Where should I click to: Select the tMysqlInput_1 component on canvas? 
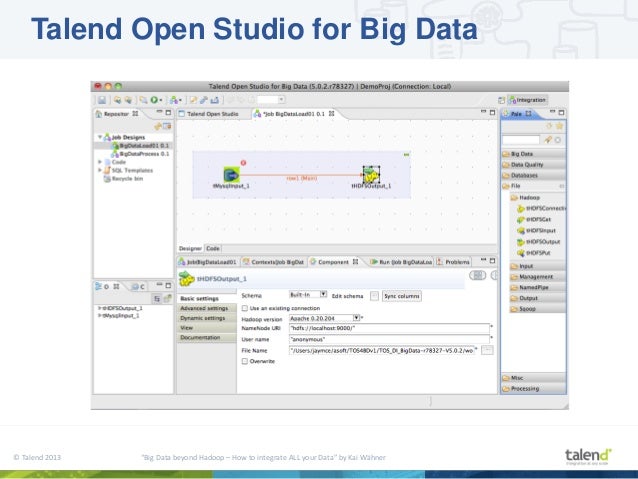[x=232, y=175]
